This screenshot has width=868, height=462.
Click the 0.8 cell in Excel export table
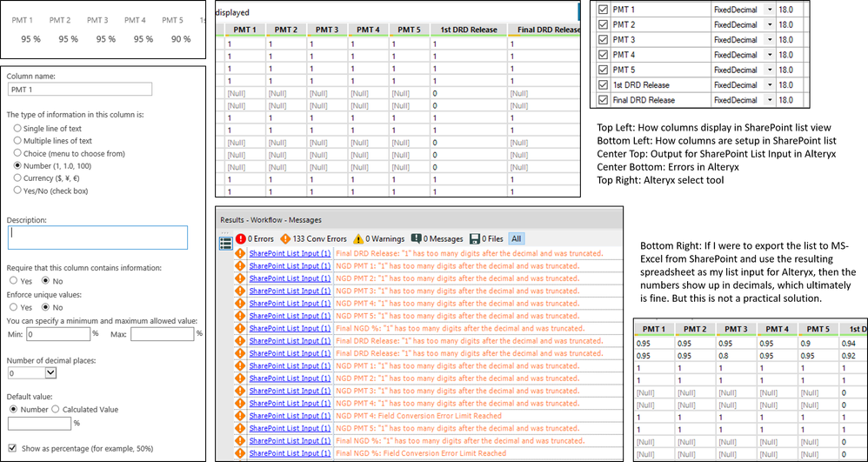point(736,355)
